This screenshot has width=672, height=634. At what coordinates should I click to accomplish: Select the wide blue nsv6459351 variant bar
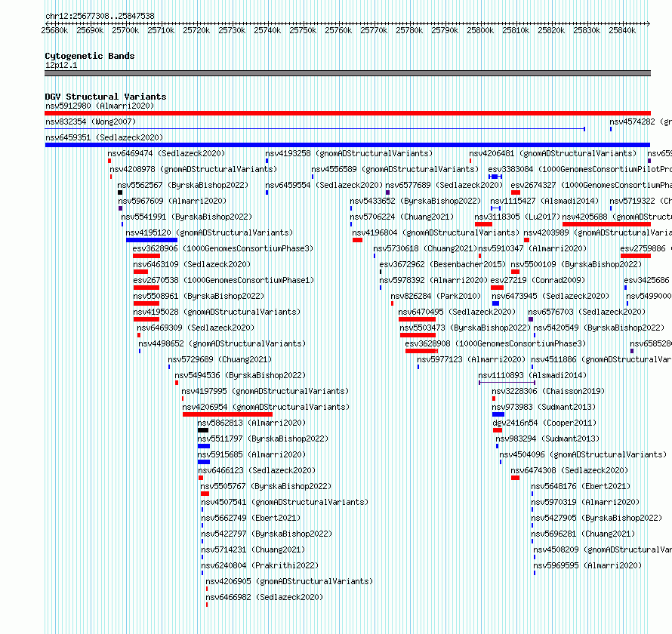[347, 145]
